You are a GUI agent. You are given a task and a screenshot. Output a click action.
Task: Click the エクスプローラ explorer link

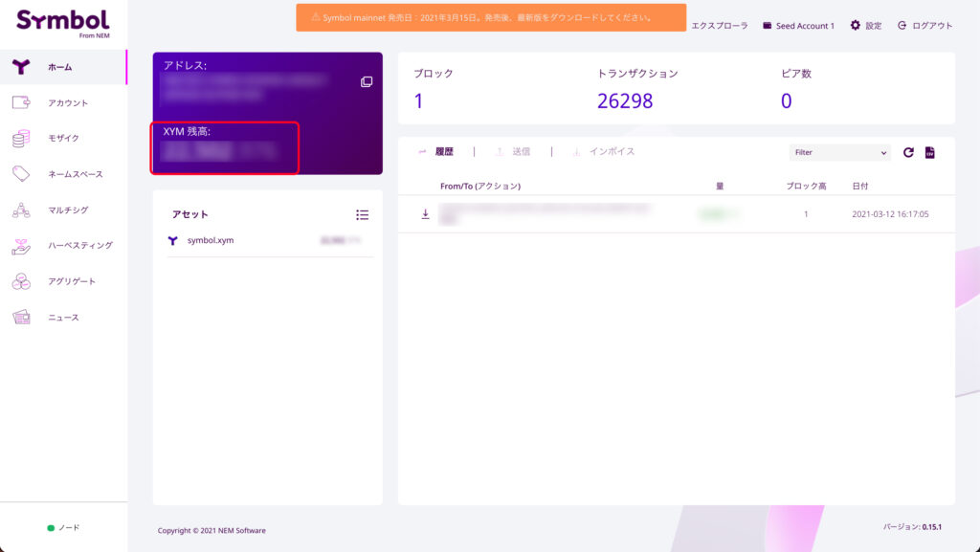[719, 26]
